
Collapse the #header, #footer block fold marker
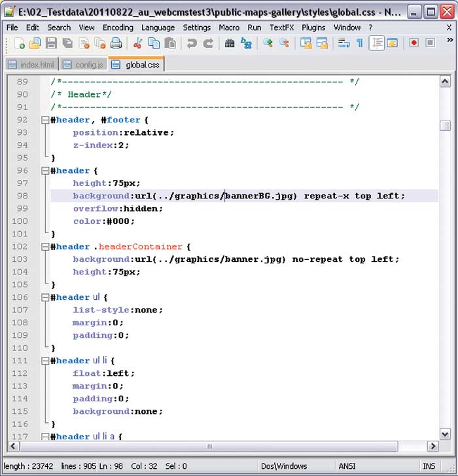tap(45, 120)
